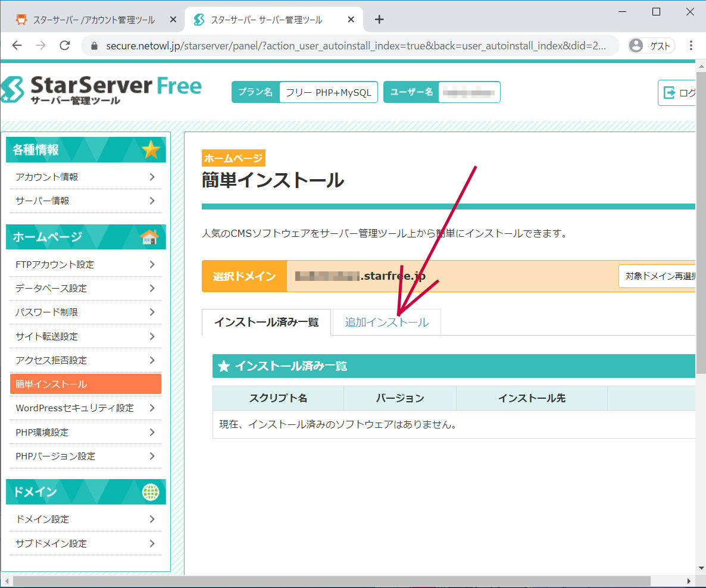Click the padlock site info icon
The image size is (706, 588).
coord(94,46)
